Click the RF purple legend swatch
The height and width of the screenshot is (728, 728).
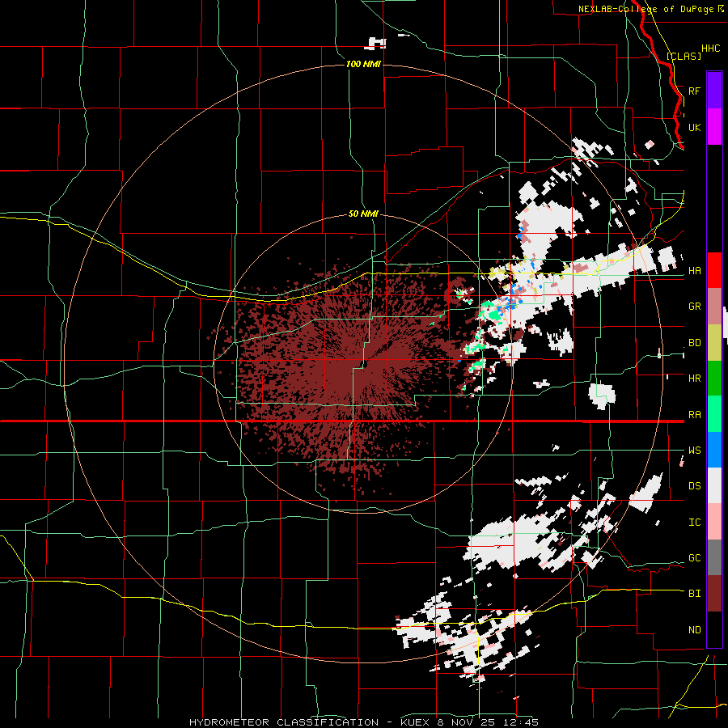[x=714, y=91]
